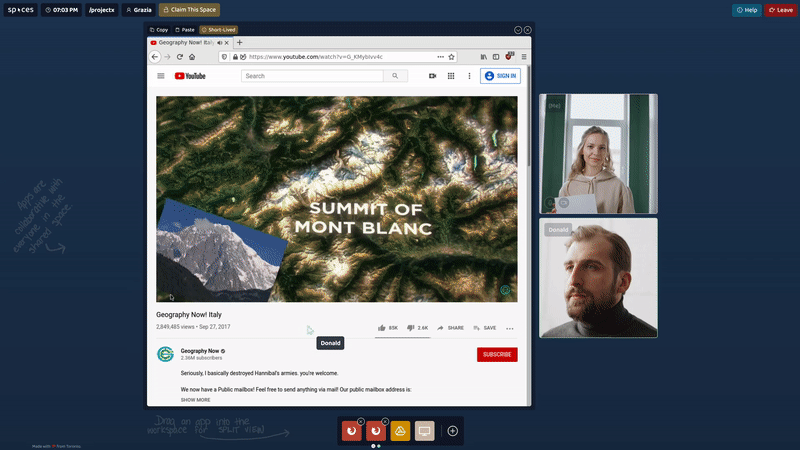Click the YouTube Search field
800x450 pixels.
[x=312, y=76]
